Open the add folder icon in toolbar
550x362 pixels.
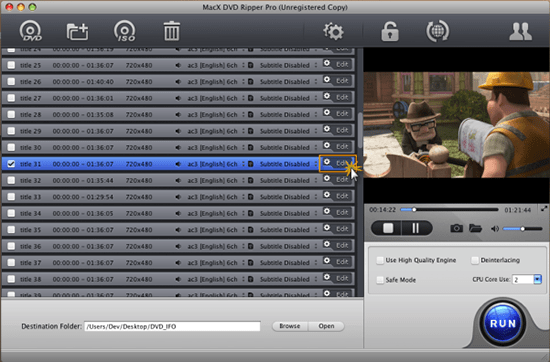(78, 32)
